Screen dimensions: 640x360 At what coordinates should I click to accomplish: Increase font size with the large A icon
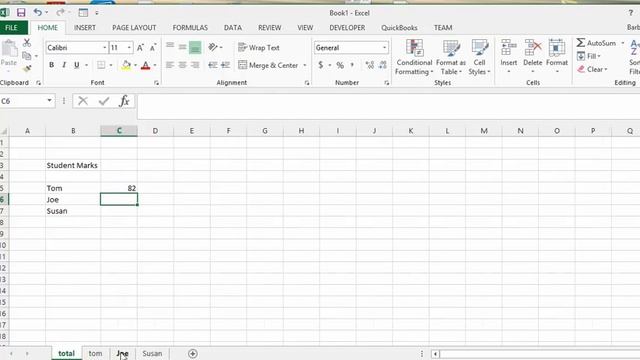coord(140,48)
